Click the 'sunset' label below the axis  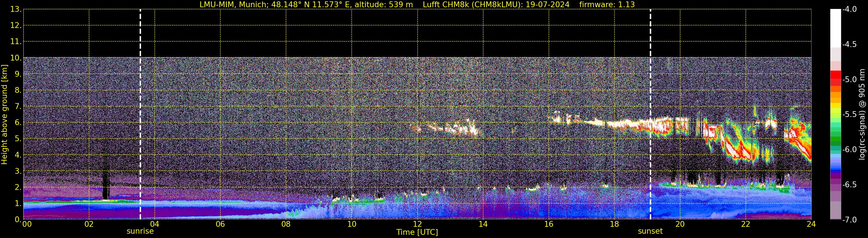click(650, 231)
